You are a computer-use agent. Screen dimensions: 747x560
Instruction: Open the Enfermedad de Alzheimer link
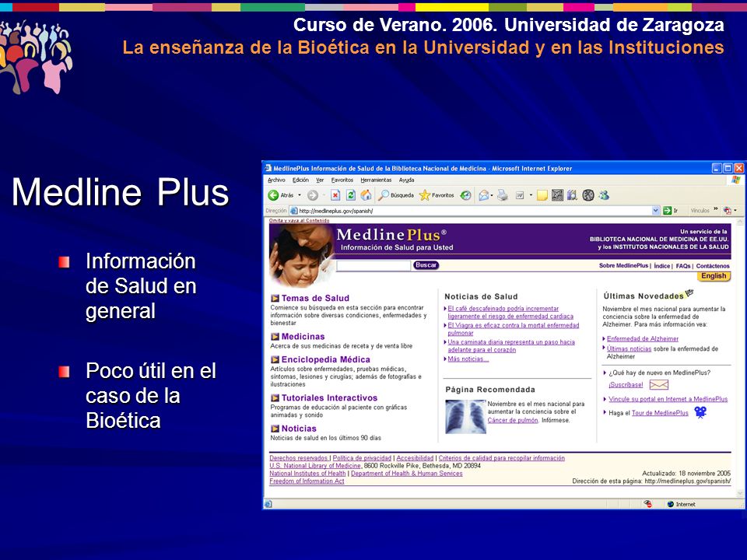(x=643, y=338)
